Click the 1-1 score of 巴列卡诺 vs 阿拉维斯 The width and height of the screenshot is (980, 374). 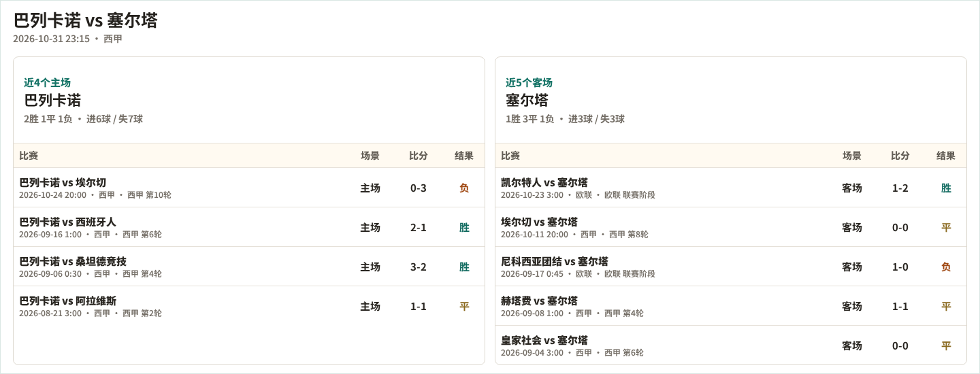(x=419, y=306)
